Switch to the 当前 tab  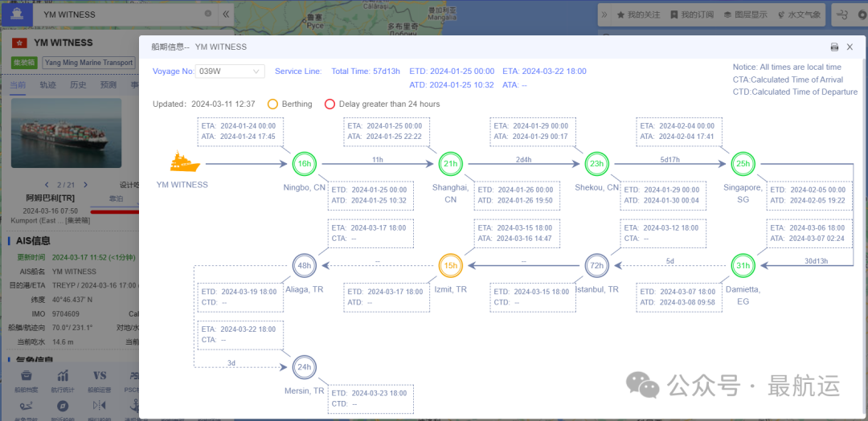[18, 84]
